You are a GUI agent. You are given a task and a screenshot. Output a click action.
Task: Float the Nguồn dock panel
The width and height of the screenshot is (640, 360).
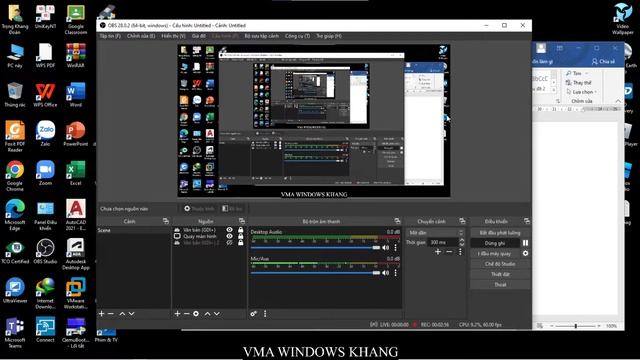242,221
